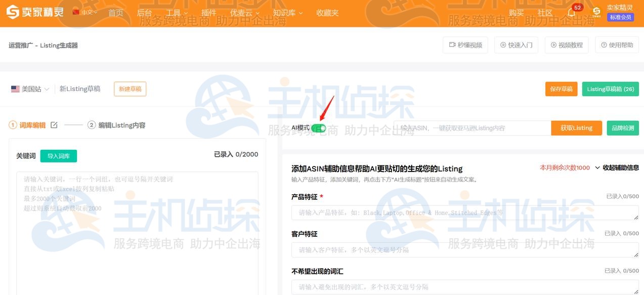Expand the 工具 menu
The height and width of the screenshot is (295, 644).
pos(177,13)
